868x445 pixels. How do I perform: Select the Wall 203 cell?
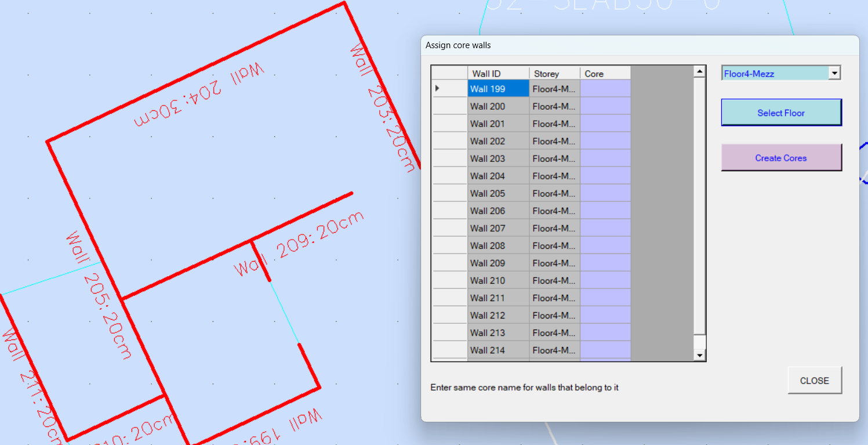click(x=498, y=158)
